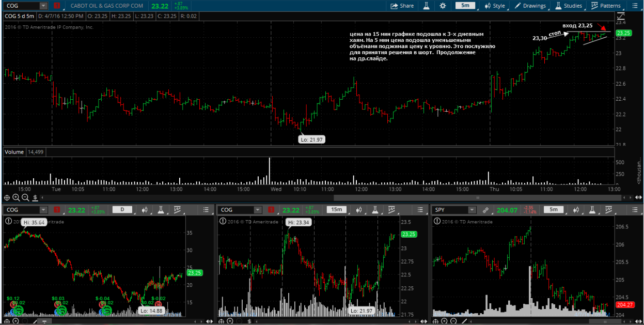Viewport: 644px width, 325px height.
Task: Change main chart 5m timeframe button
Action: tap(465, 6)
